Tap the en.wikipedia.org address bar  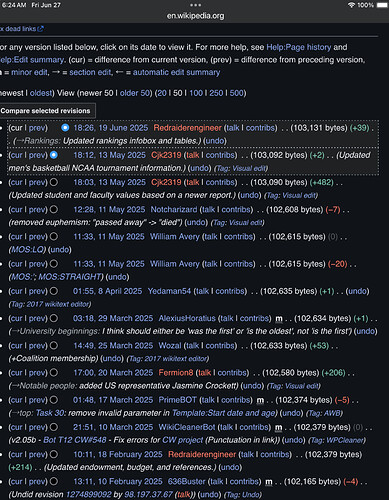pyautogui.click(x=195, y=16)
